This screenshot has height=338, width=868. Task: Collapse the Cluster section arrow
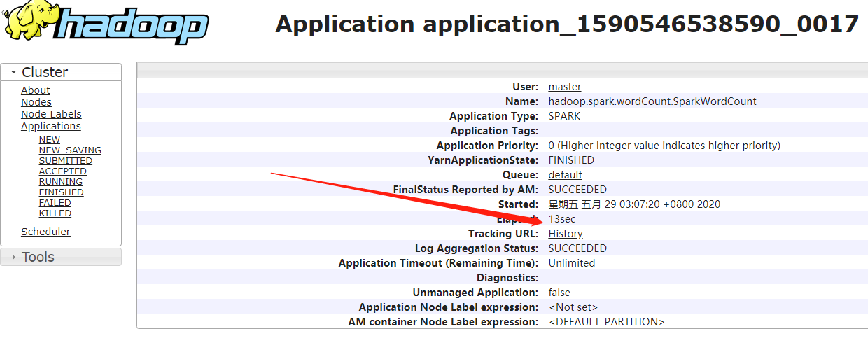point(13,73)
